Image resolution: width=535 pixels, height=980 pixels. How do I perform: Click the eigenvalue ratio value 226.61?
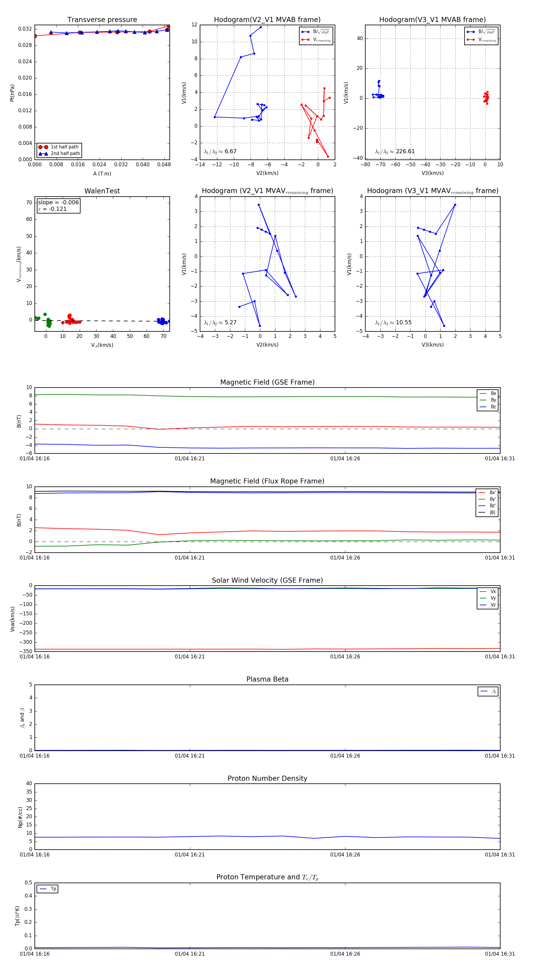(405, 151)
